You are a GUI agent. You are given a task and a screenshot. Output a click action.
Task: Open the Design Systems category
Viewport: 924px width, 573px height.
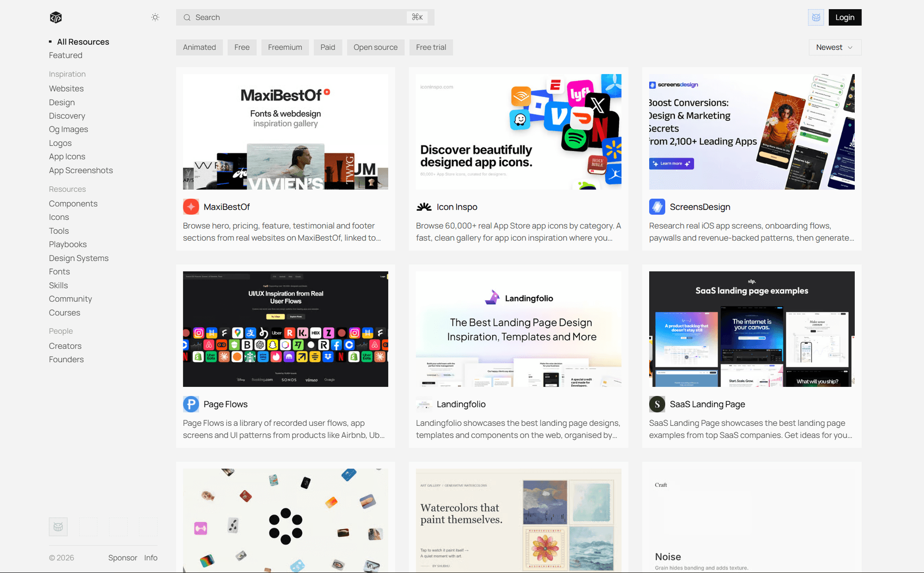click(x=79, y=258)
